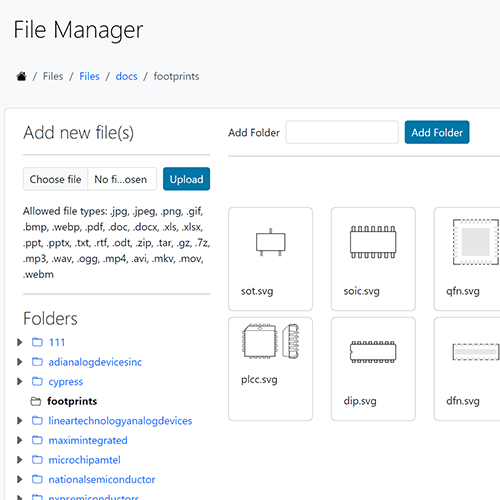Expand the cypress folder arrow
Screen dimensions: 500x500
point(20,381)
